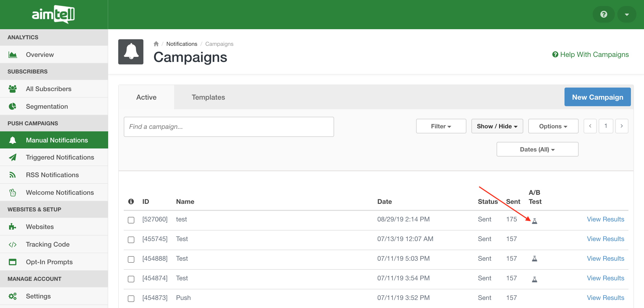Open RSS Notifications in sidebar

coord(52,175)
